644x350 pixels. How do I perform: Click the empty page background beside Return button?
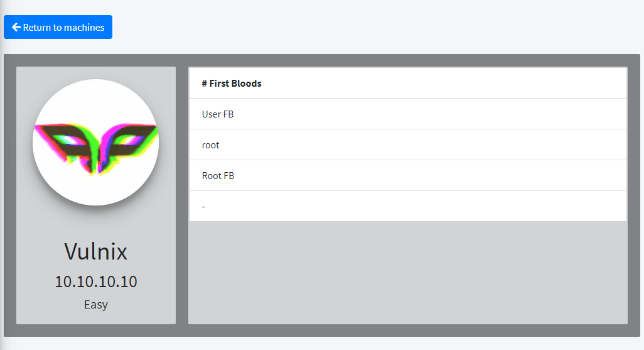(370, 27)
